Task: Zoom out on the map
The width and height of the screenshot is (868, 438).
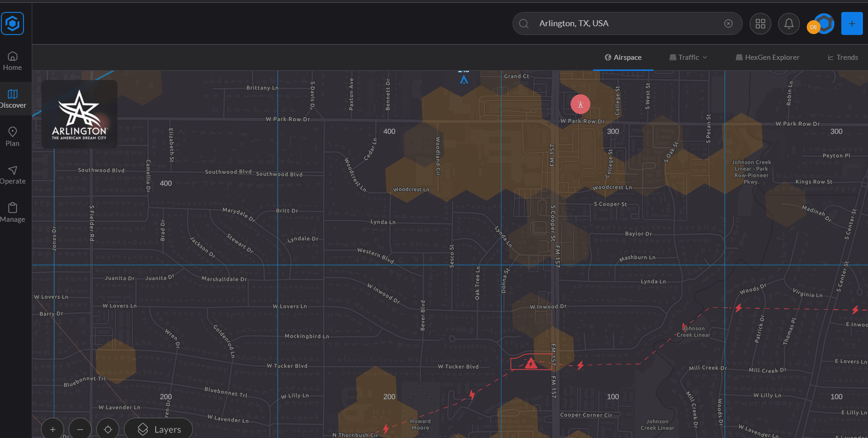Action: [80, 429]
